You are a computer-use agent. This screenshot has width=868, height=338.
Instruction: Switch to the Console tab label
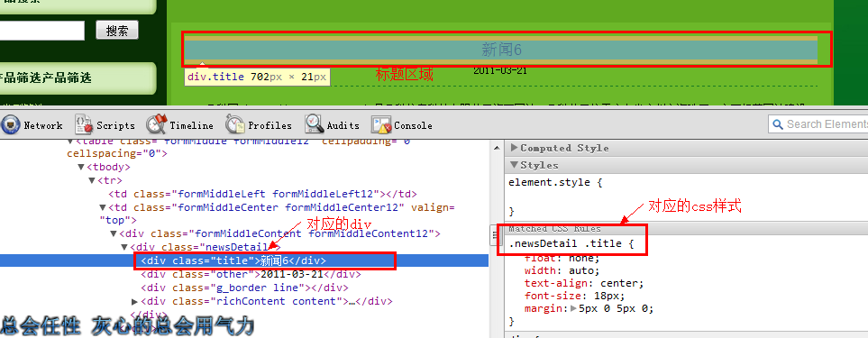[x=413, y=125]
